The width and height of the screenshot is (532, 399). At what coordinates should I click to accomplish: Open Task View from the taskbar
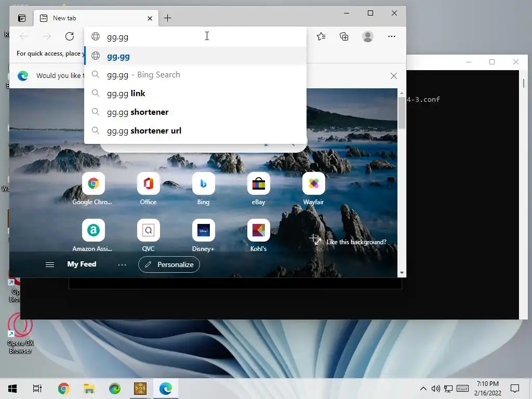pyautogui.click(x=37, y=389)
